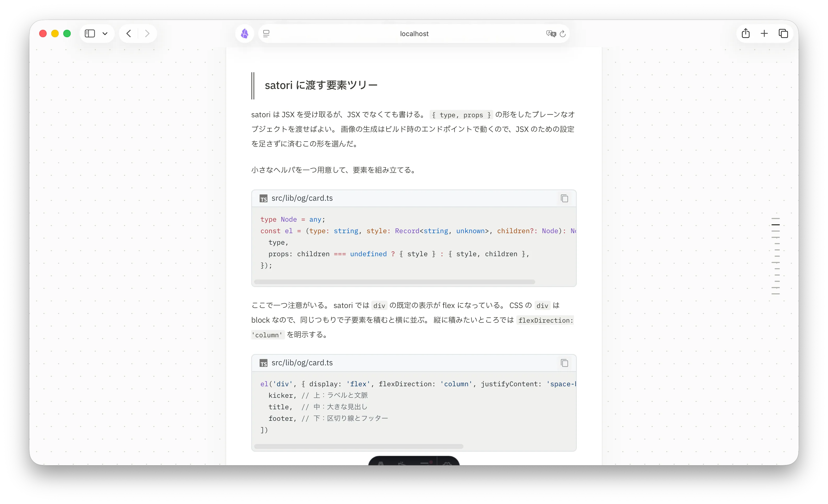Click the heading 'satori に渡す要素ツリー'
The height and width of the screenshot is (504, 828).
click(x=321, y=85)
